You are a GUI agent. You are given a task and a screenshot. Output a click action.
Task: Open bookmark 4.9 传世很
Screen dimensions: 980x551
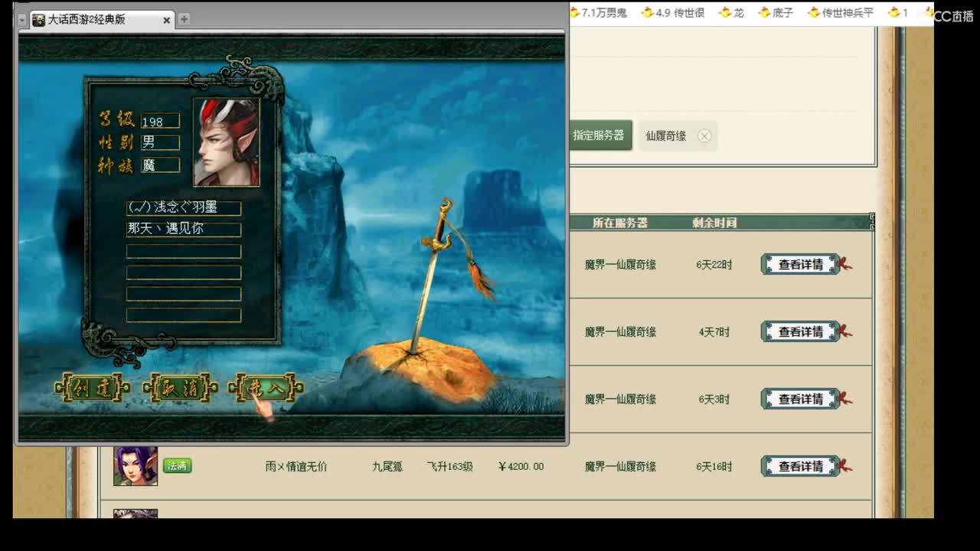tap(673, 12)
